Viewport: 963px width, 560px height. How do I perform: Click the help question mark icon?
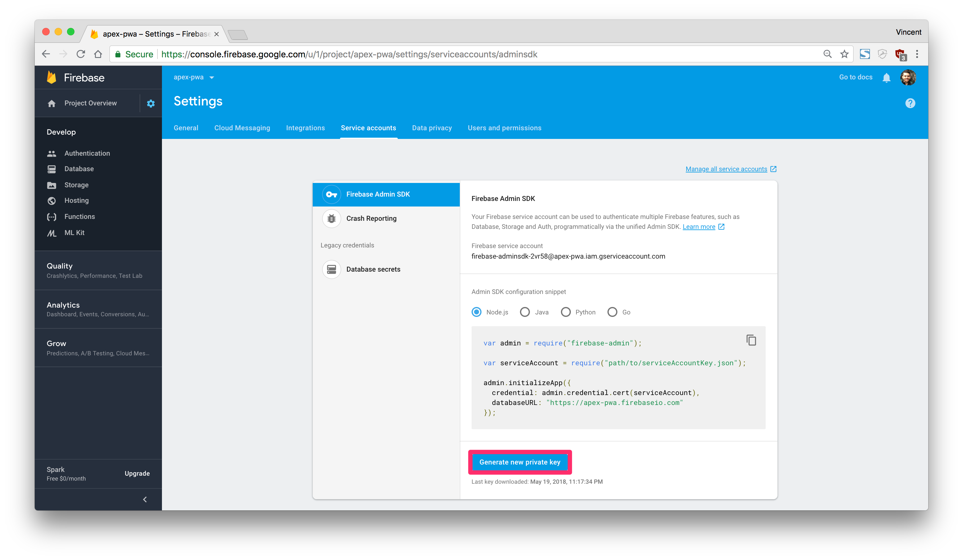[910, 103]
